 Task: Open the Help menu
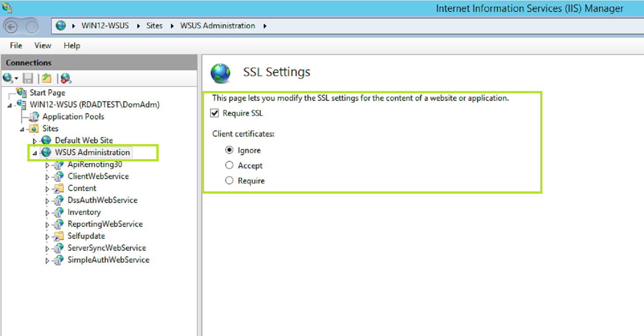[x=72, y=46]
